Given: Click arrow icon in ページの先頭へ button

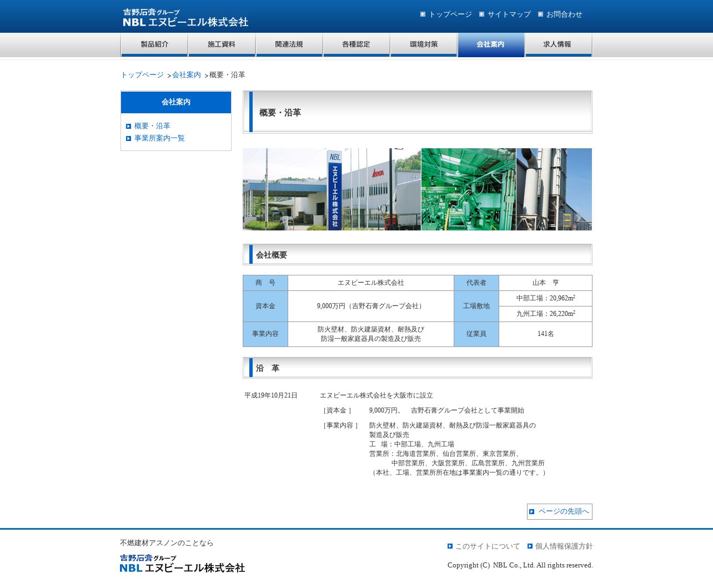Looking at the screenshot, I should (x=531, y=512).
